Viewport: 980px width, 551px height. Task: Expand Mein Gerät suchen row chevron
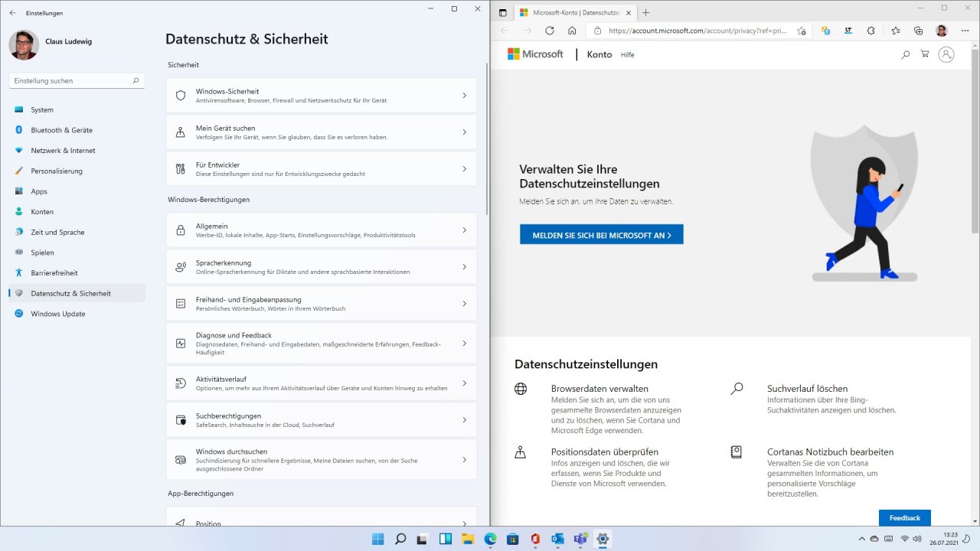click(x=464, y=132)
